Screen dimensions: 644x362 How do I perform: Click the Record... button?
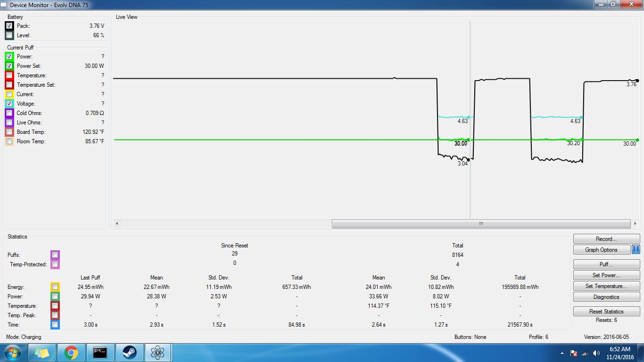[x=606, y=239]
